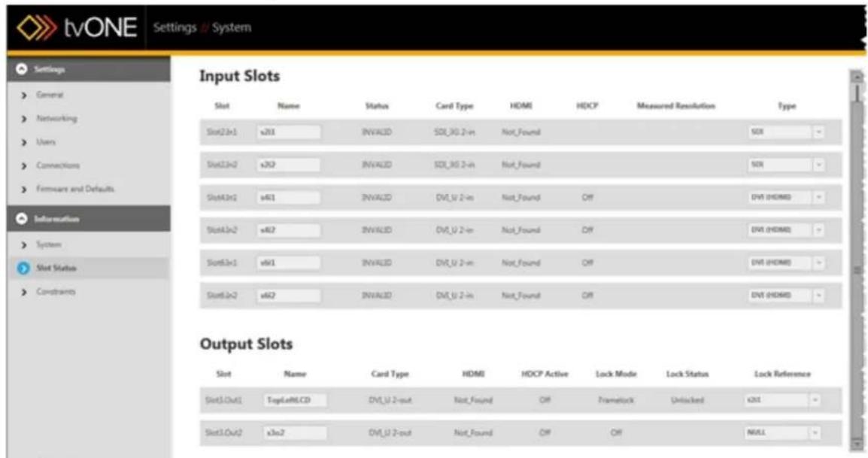The height and width of the screenshot is (458, 868).
Task: Select Slot Status in the sidebar
Action: [x=56, y=268]
